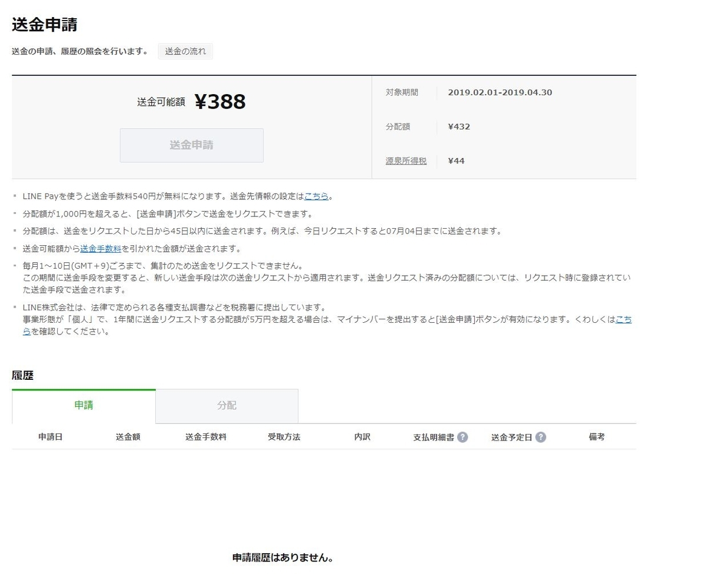Click the ¥432 distribution amount
Screen dimensions: 706x588
[459, 126]
